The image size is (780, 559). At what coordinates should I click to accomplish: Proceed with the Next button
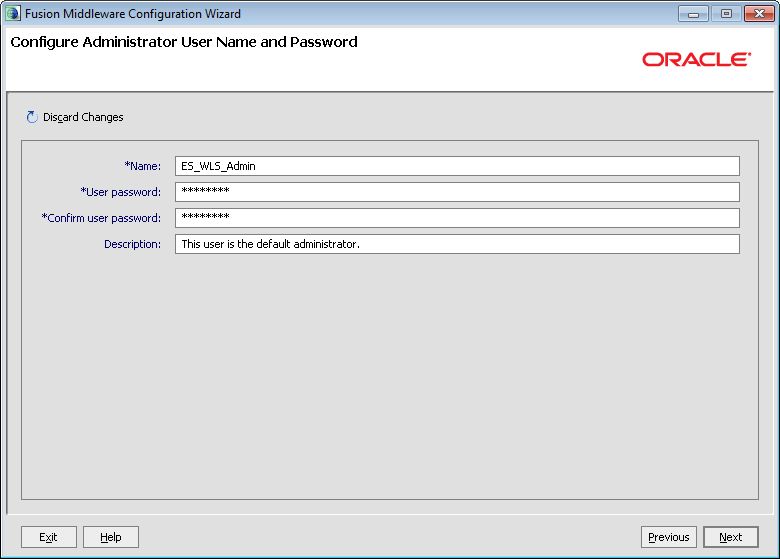pos(731,537)
